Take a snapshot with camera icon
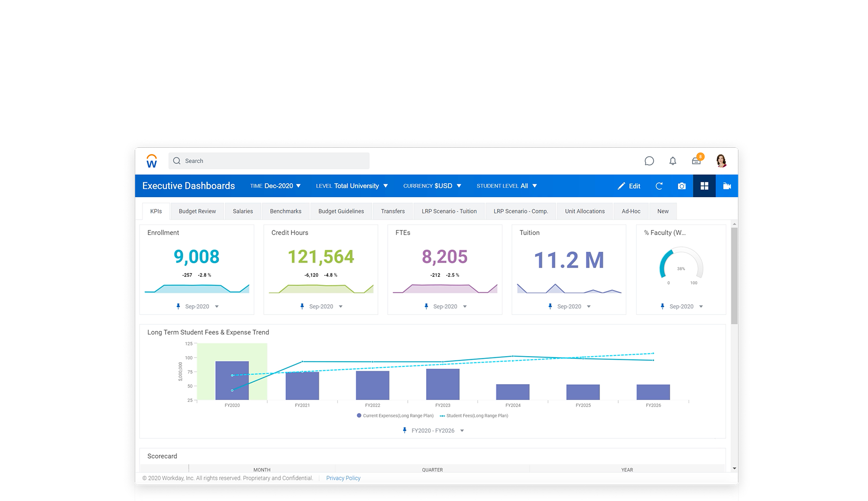868x501 pixels. [x=682, y=186]
